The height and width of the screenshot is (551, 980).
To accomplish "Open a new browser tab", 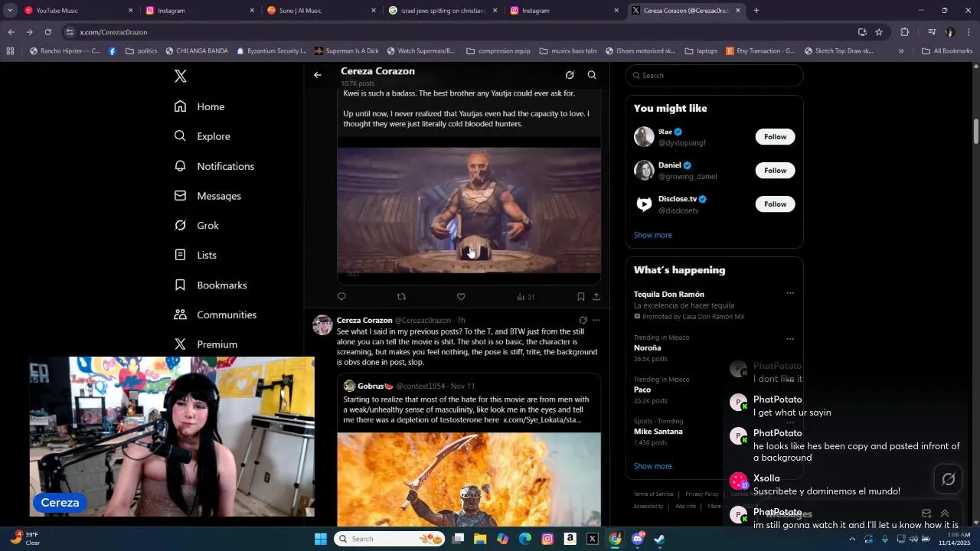I will [756, 11].
